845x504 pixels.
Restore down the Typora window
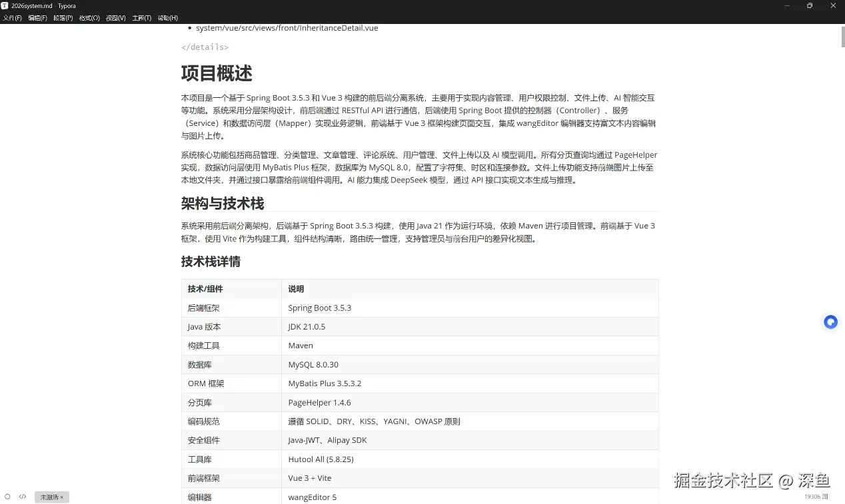coord(810,5)
